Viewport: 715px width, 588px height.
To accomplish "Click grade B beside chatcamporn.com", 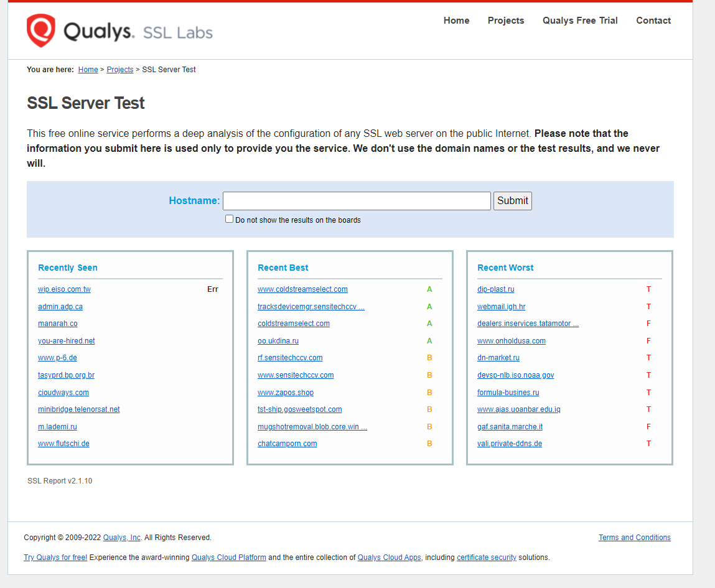I will coord(429,443).
